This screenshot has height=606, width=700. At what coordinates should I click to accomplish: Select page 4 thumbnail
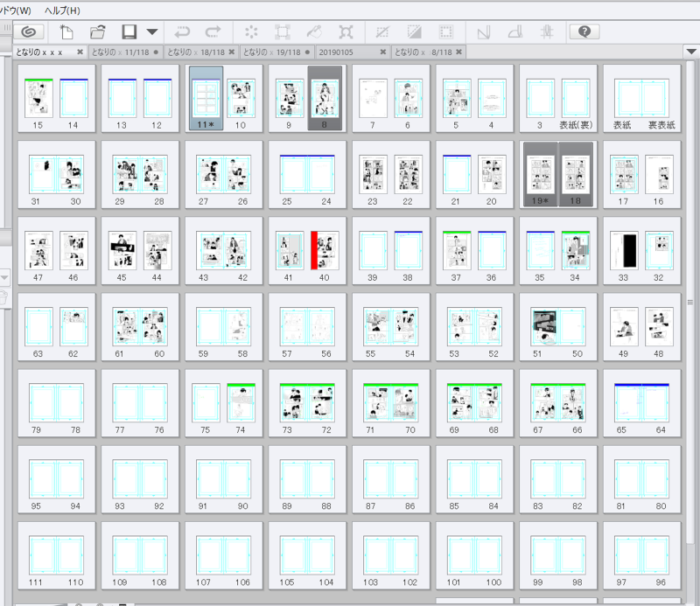tap(492, 99)
